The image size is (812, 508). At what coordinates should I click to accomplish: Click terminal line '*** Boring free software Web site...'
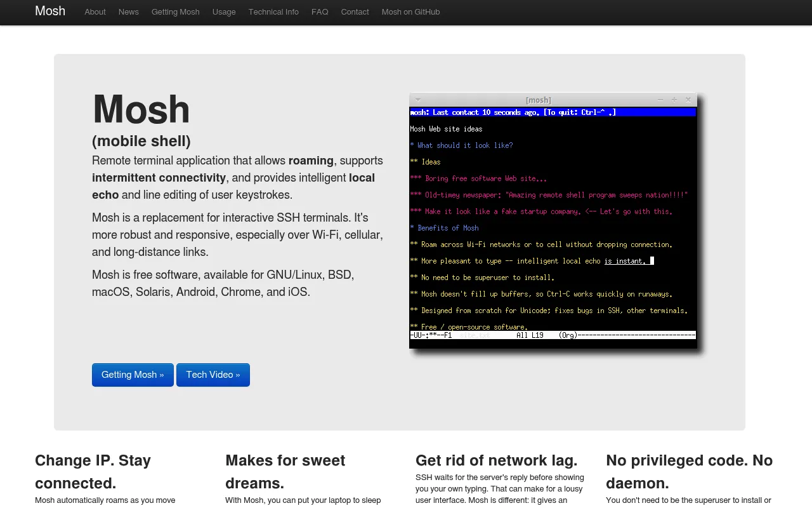tap(478, 178)
